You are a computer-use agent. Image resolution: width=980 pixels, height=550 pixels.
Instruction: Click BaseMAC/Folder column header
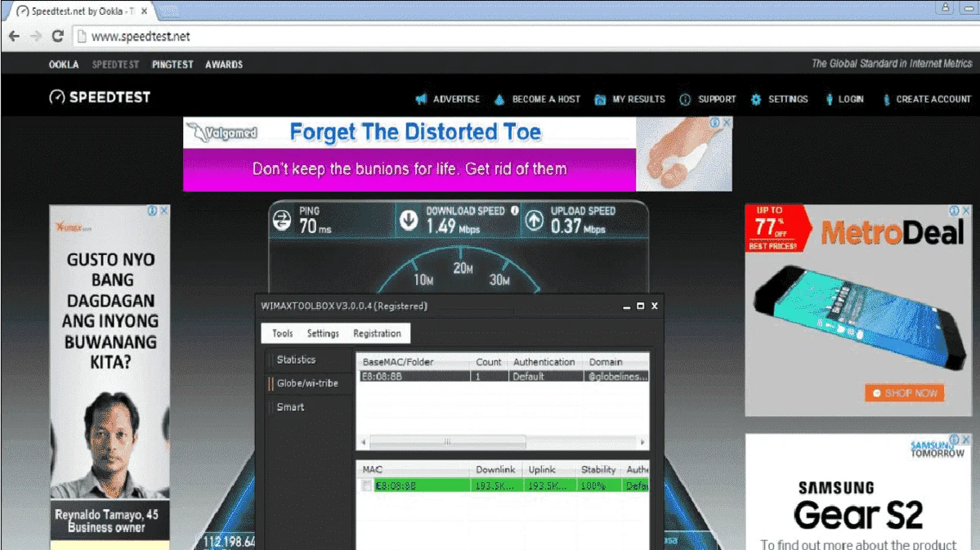[x=413, y=362]
